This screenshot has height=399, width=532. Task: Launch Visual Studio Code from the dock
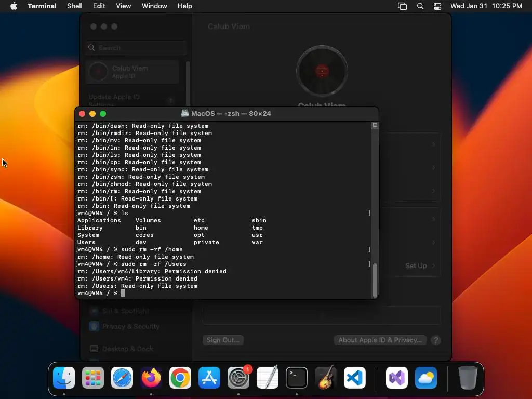coord(354,378)
